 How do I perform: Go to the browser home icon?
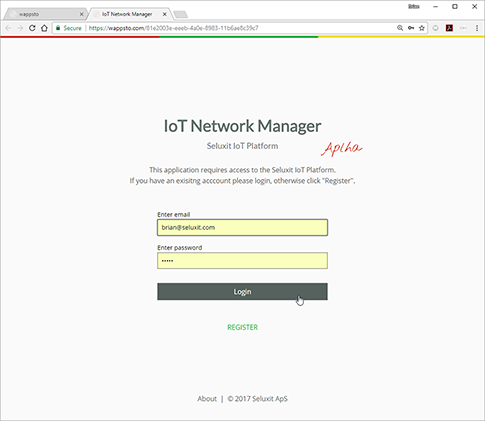pos(44,28)
